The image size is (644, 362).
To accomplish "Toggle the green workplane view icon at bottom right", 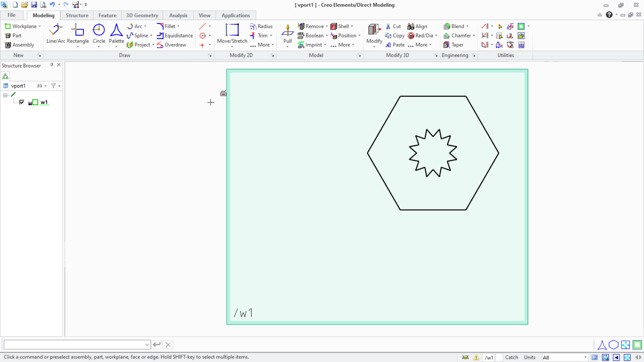I will pyautogui.click(x=637, y=345).
